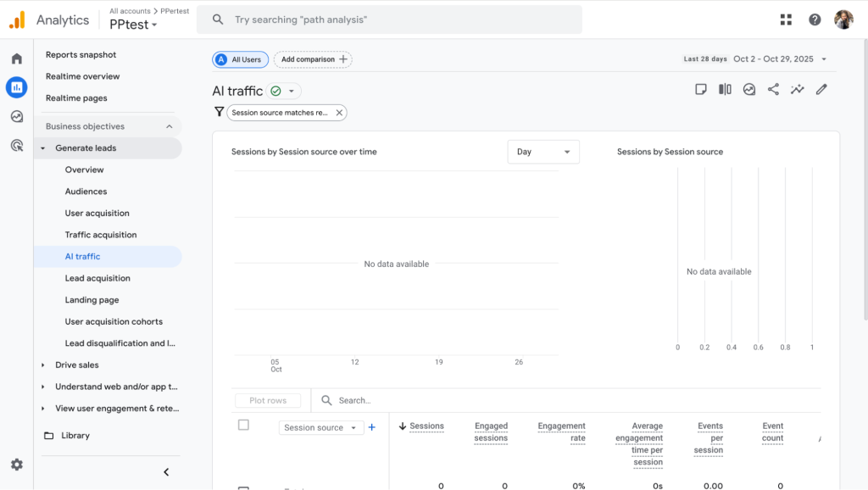The image size is (868, 490).
Task: Click the Share this report icon
Action: 773,90
